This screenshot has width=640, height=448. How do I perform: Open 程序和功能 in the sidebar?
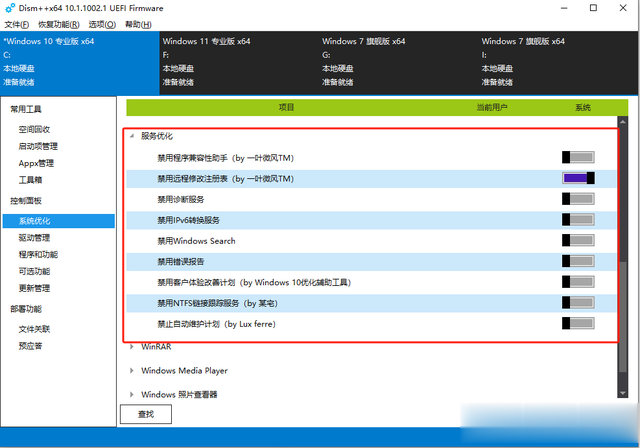pyautogui.click(x=38, y=254)
